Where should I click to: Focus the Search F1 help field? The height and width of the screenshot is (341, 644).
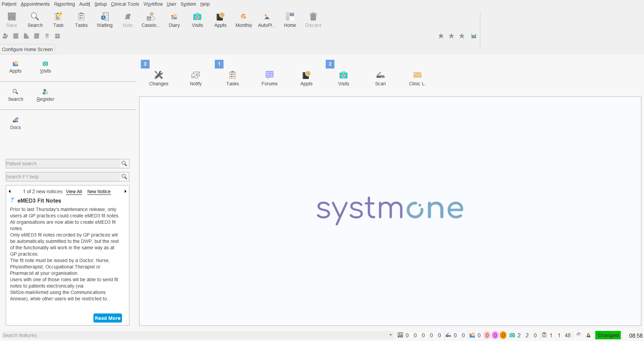click(63, 177)
